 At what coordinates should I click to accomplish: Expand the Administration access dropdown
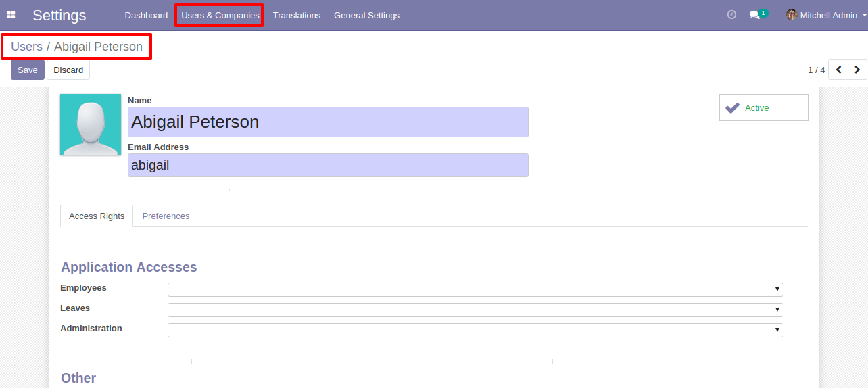475,330
